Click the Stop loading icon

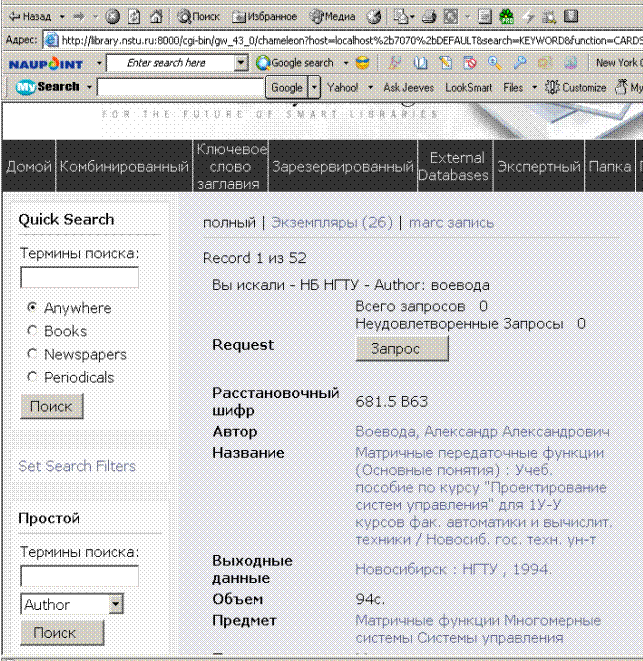point(113,17)
